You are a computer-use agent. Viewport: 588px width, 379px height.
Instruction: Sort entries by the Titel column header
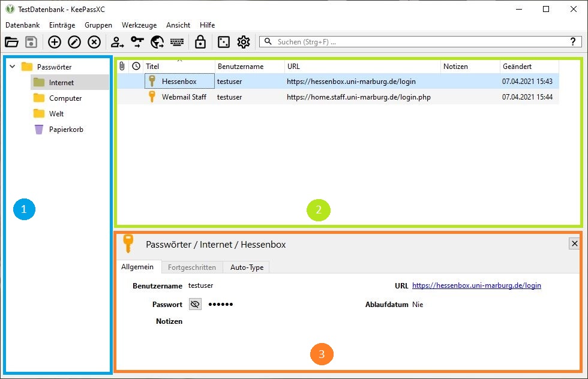179,67
